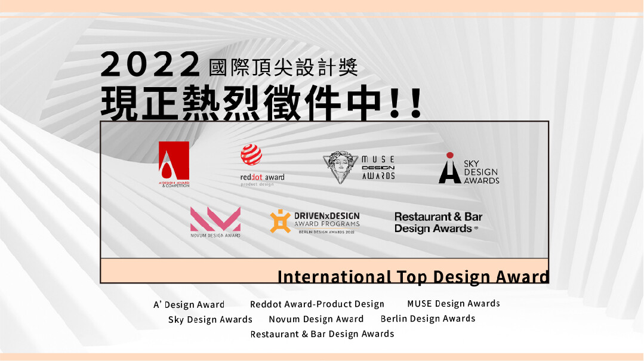Click the text "MUSE Design Awards" in list

coord(454,304)
